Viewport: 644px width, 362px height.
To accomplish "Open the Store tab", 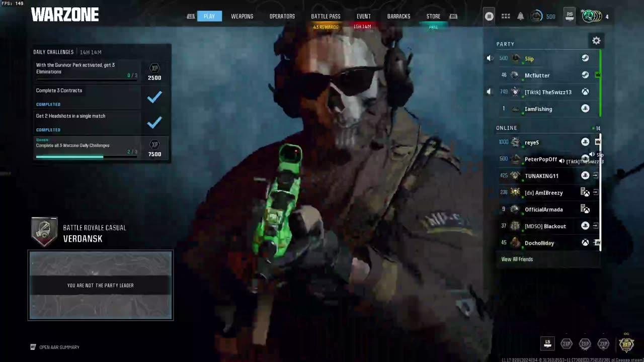I will [433, 16].
